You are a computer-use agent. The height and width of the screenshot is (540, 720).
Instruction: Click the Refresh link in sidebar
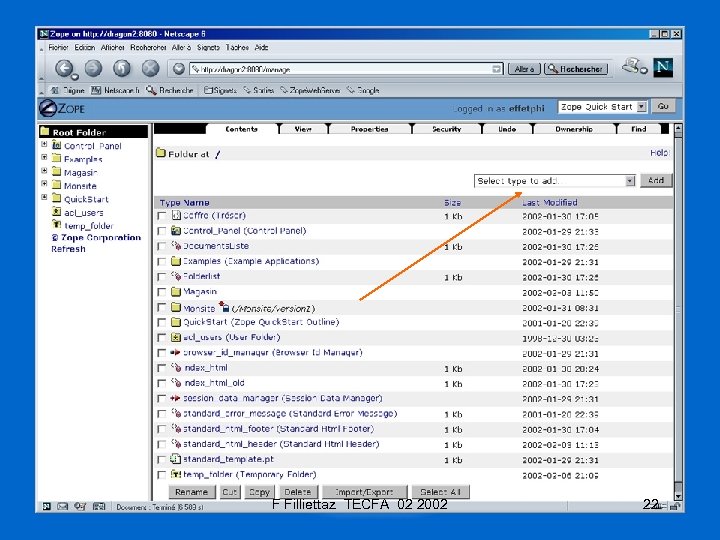coord(68,249)
